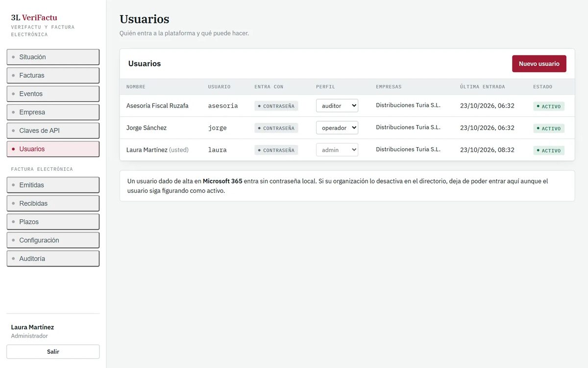Click the EMPRESAS column header
Image resolution: width=588 pixels, height=368 pixels.
[389, 87]
